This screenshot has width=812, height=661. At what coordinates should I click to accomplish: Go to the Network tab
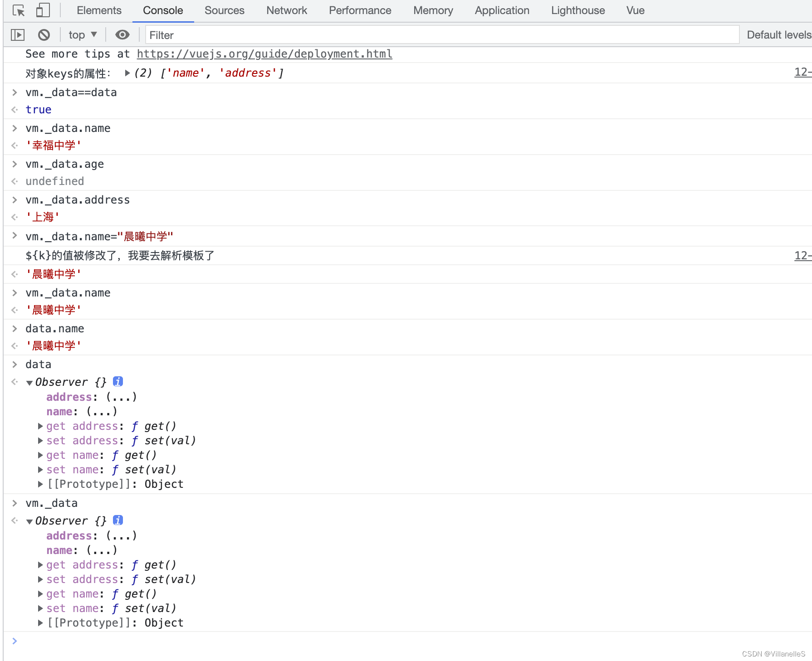pyautogui.click(x=286, y=10)
